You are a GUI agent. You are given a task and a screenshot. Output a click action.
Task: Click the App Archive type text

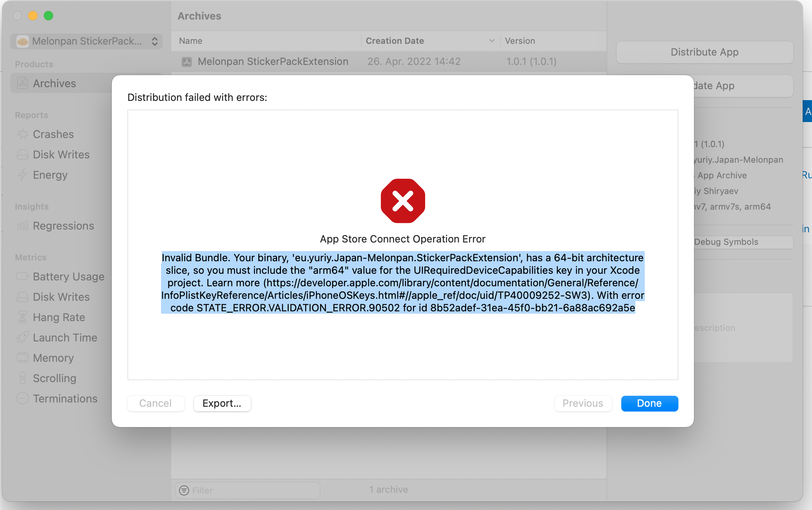(x=722, y=175)
